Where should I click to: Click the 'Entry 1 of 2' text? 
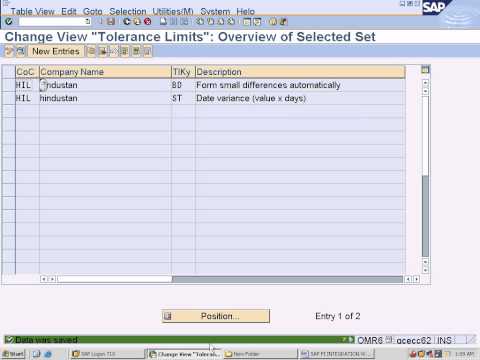338,316
